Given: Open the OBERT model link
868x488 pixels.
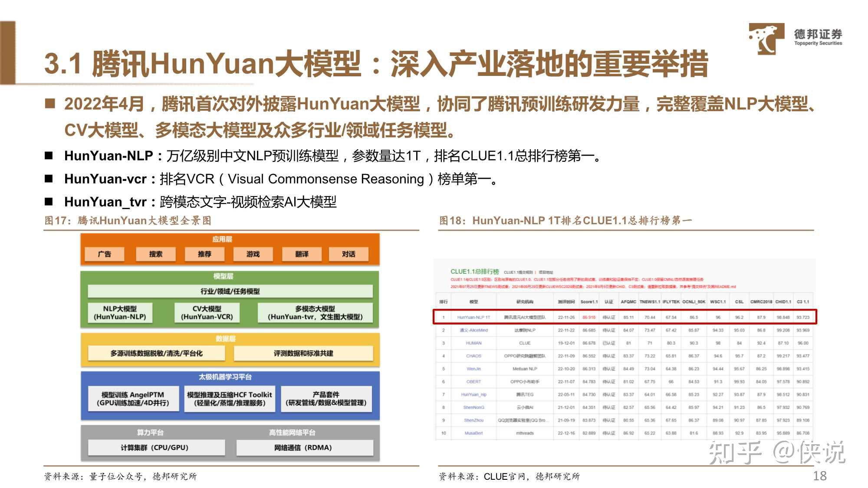Looking at the screenshot, I should [x=473, y=382].
